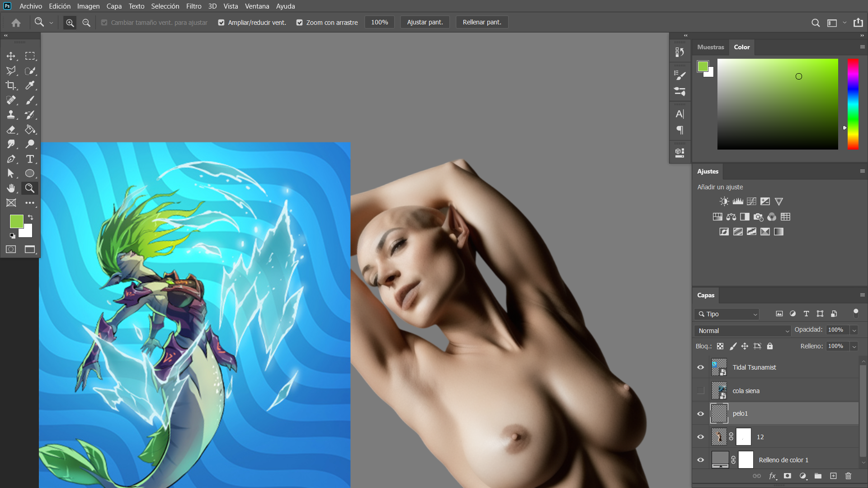Toggle Ampliar/reducir vent. checkbox

(x=221, y=23)
